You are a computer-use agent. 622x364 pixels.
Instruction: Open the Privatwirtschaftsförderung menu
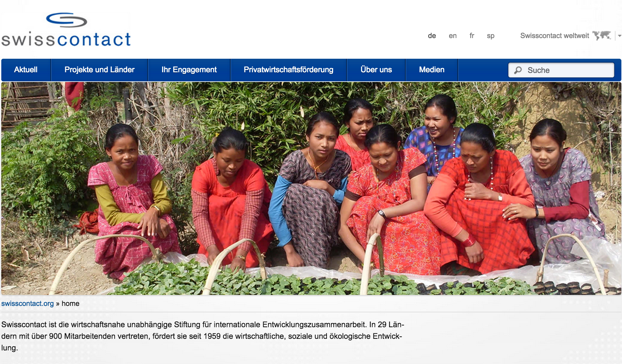point(288,70)
